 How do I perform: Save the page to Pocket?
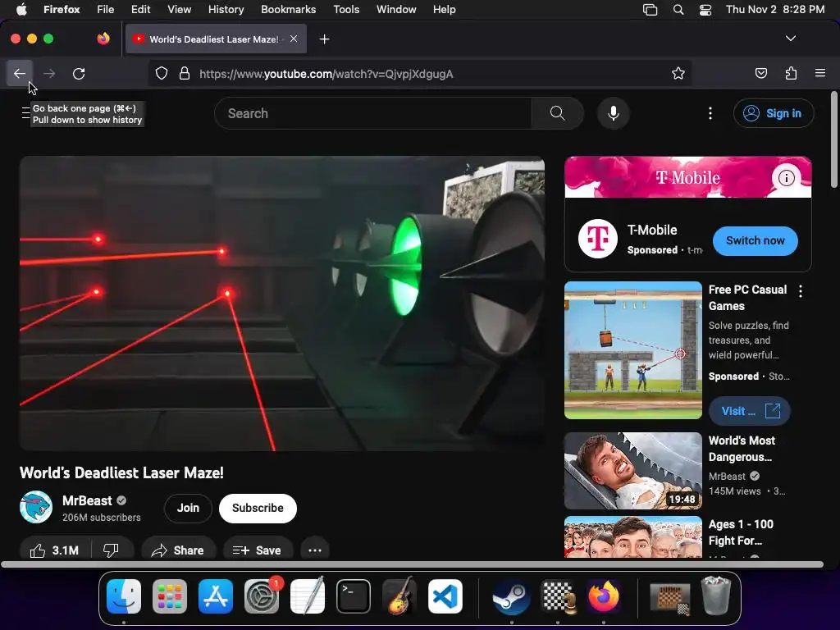(760, 73)
